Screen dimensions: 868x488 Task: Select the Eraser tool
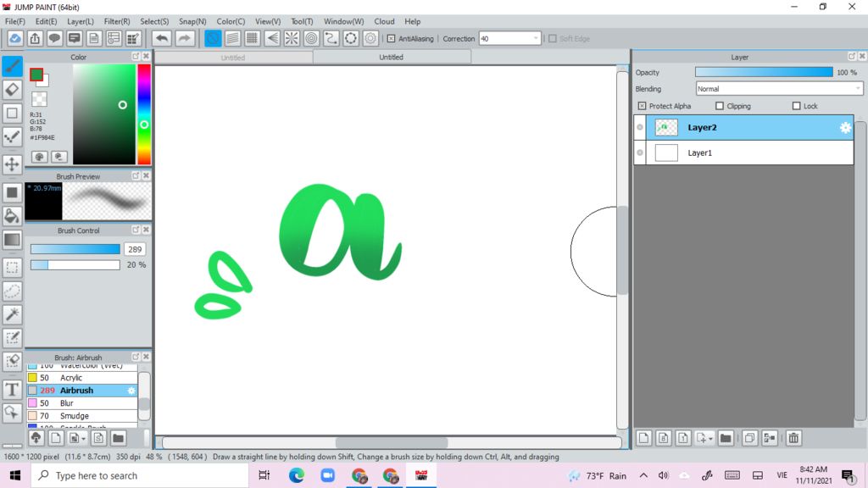coord(12,90)
